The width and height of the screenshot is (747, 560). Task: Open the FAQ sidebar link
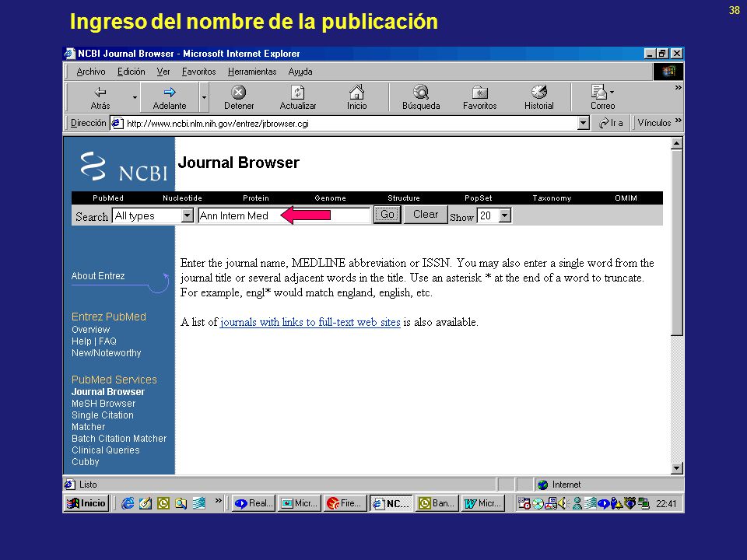(107, 341)
